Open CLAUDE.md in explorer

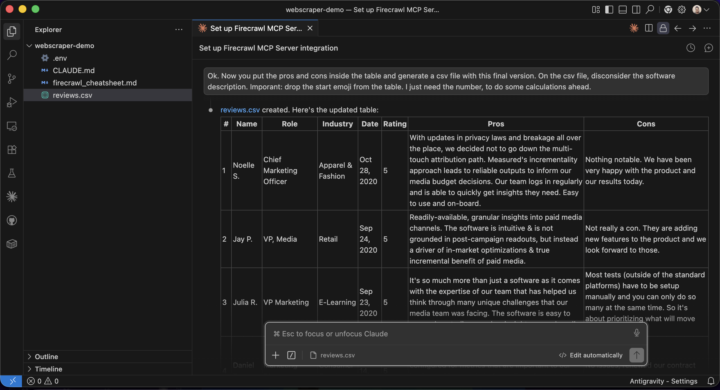coord(73,70)
